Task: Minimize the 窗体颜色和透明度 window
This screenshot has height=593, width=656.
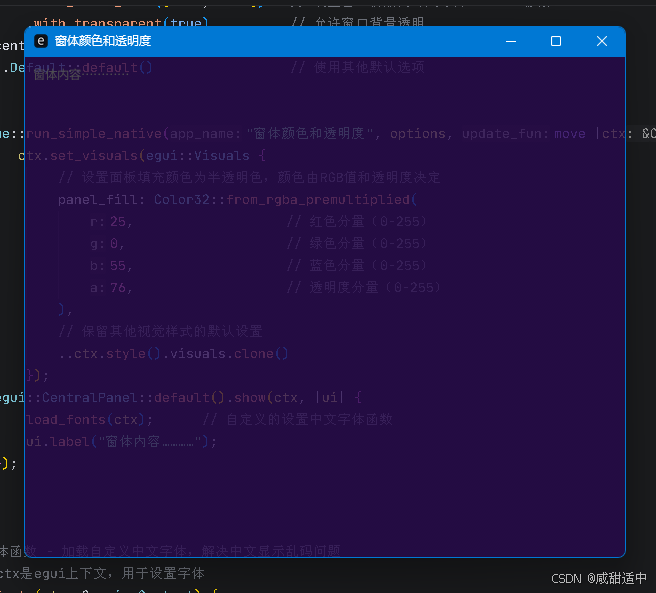Action: point(511,41)
